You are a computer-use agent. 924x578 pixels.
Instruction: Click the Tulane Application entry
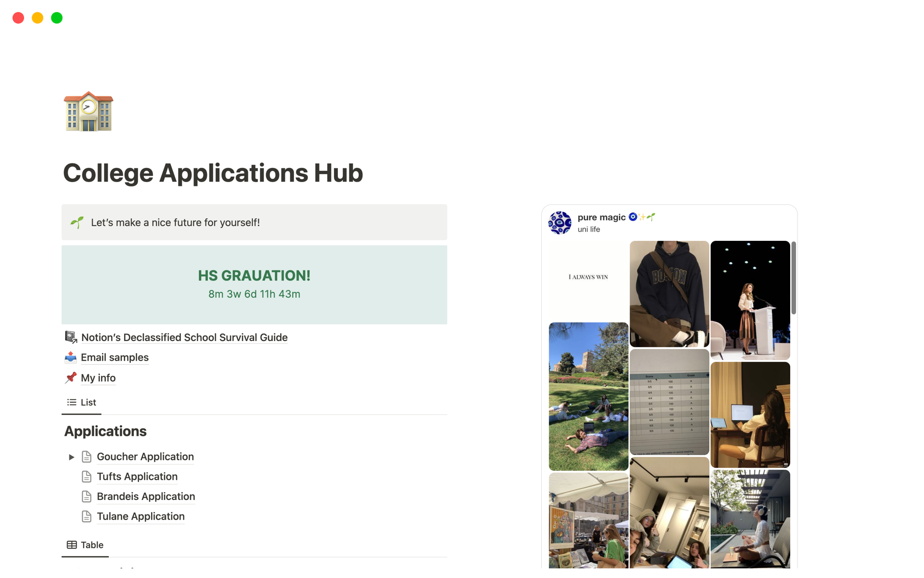point(141,515)
